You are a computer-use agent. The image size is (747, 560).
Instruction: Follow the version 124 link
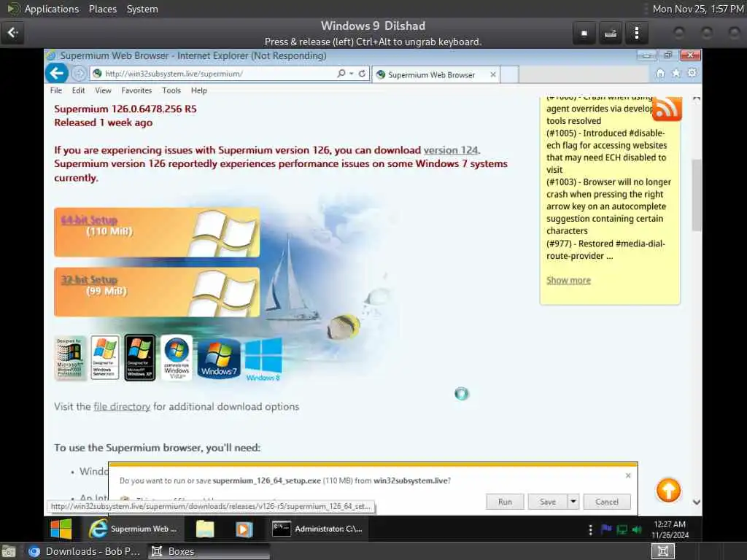tap(451, 150)
